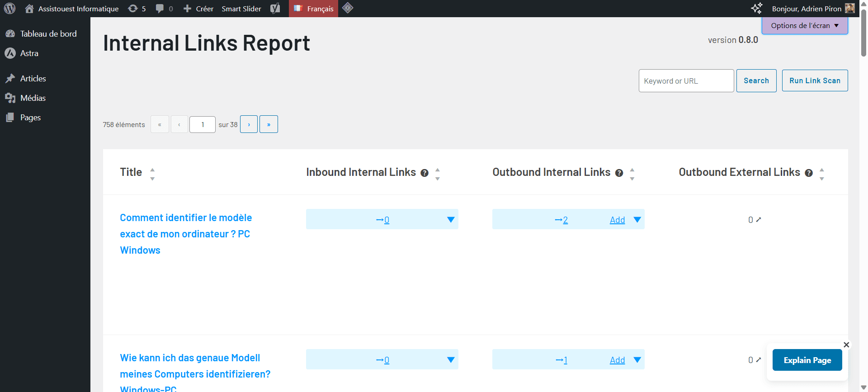Click Outbound External Links help icon
The width and height of the screenshot is (868, 392).
(809, 173)
